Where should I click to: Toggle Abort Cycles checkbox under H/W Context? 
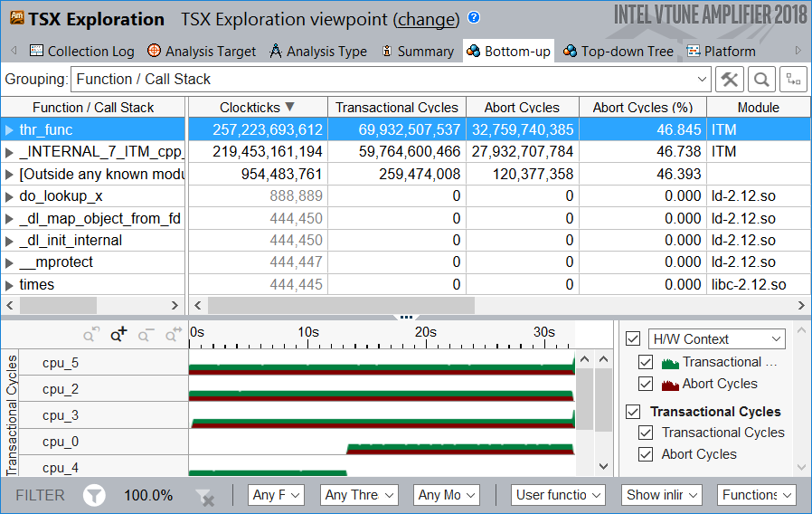(x=646, y=384)
